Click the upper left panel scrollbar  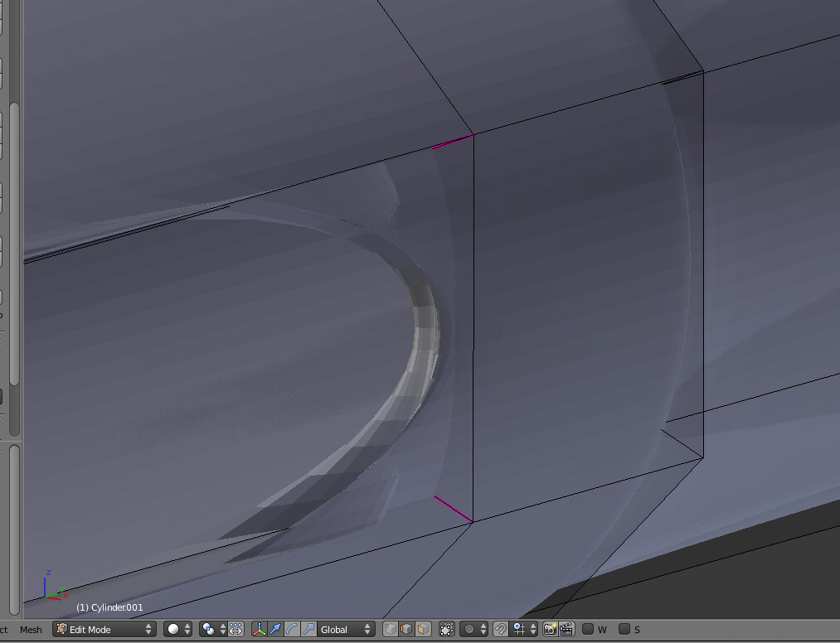click(14, 244)
